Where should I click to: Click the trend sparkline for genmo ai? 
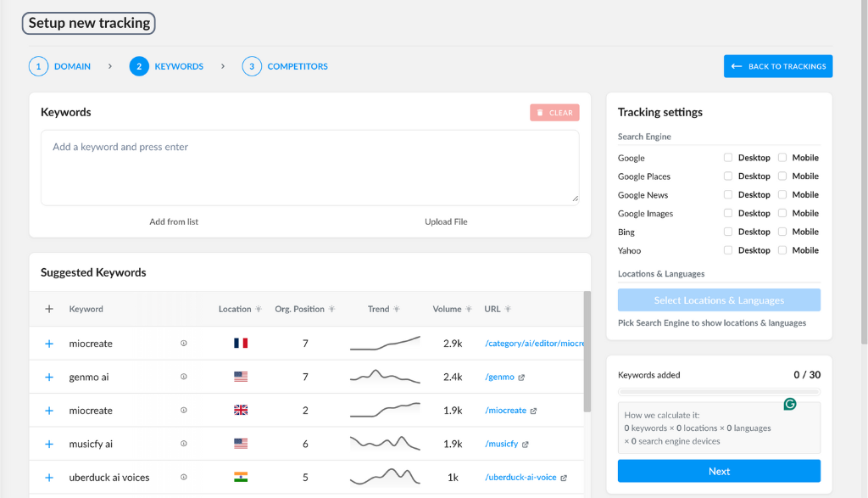[386, 377]
